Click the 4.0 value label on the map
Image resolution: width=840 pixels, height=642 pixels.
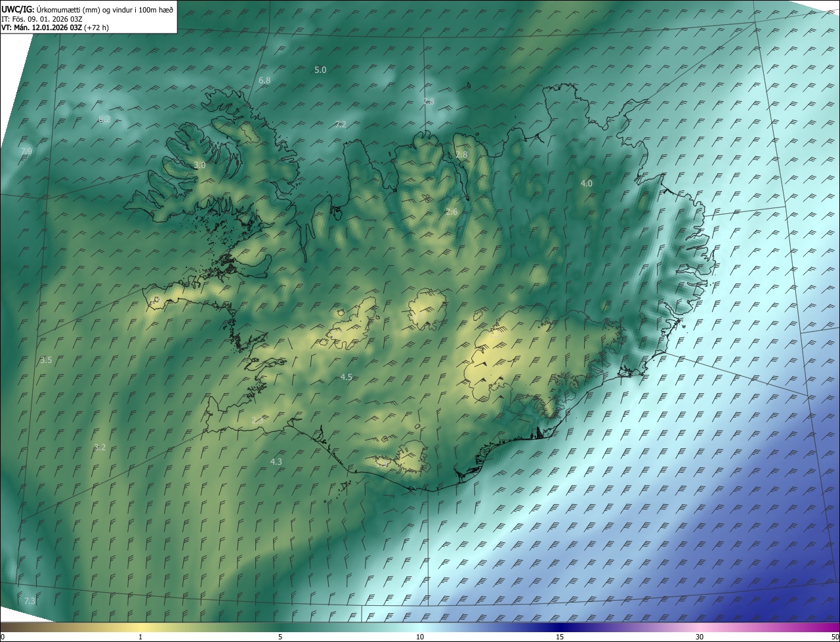pos(587,184)
